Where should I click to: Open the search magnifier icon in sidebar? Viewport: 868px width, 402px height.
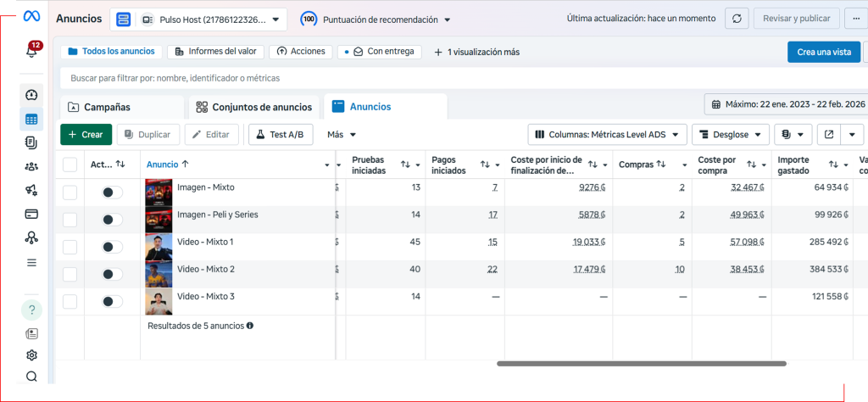coord(31,377)
